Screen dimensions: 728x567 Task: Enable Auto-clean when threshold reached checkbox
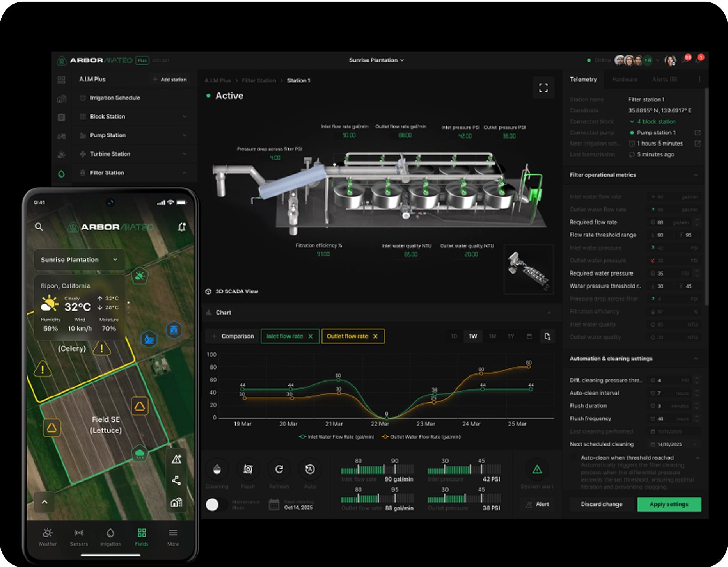coord(574,458)
